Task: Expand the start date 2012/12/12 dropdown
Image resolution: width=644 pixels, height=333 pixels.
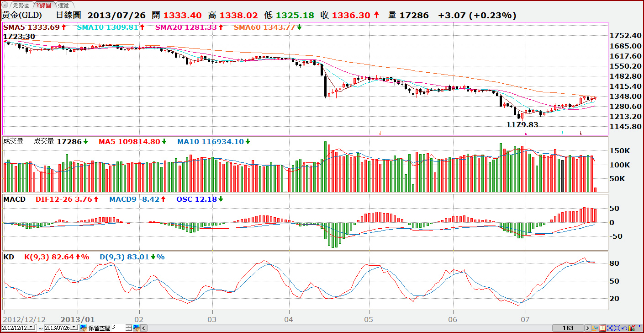Action: [31, 328]
